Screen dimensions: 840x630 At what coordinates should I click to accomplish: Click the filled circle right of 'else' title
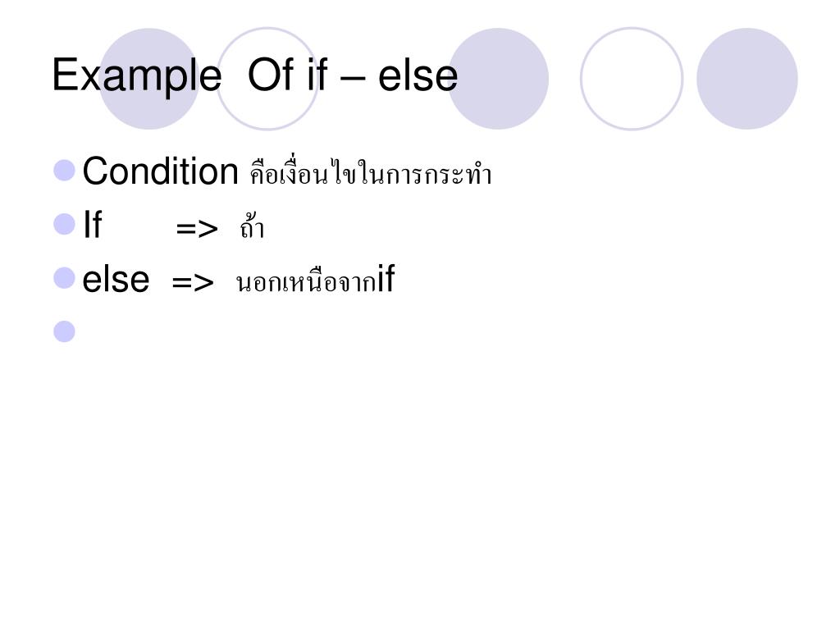[498, 79]
